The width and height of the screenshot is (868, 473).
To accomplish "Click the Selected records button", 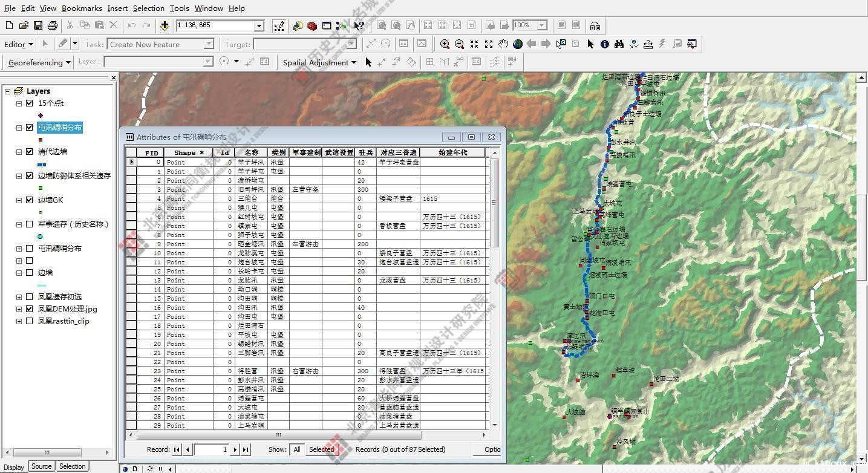I will (321, 449).
